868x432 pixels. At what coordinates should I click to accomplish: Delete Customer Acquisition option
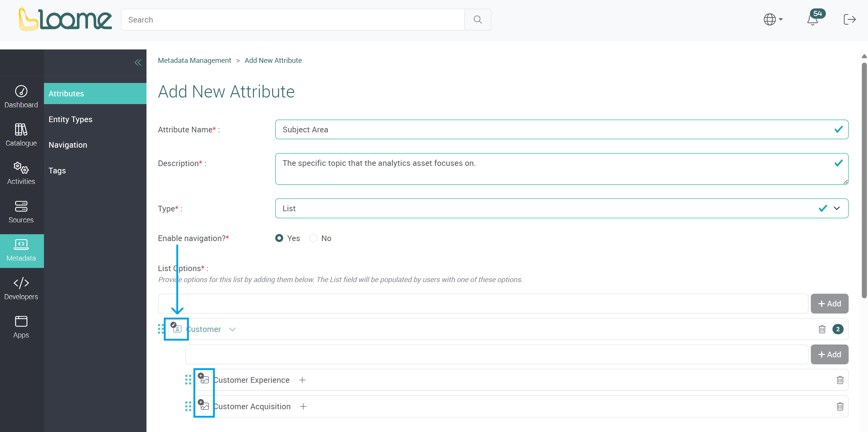[x=840, y=406]
